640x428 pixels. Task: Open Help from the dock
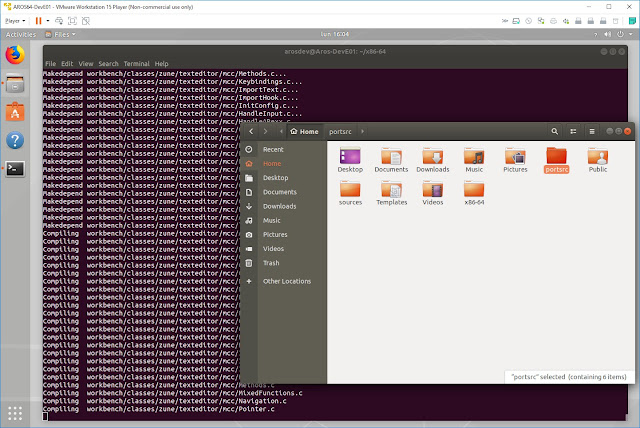click(15, 140)
